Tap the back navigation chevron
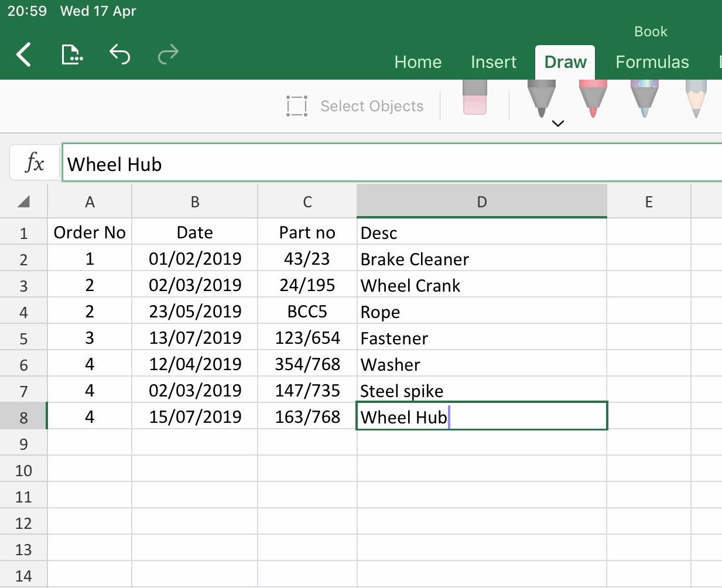This screenshot has height=588, width=722. point(25,54)
